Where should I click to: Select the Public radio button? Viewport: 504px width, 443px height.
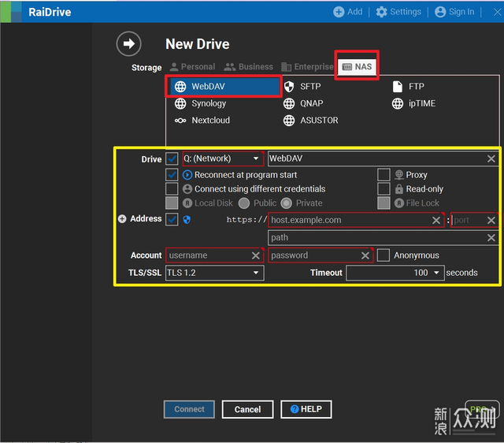click(x=244, y=203)
